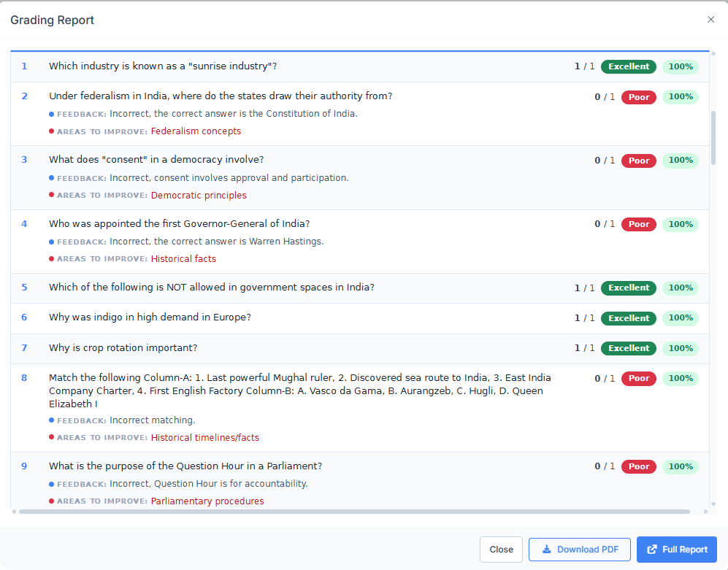The width and height of the screenshot is (728, 570).
Task: Click the 100% badge on question 3
Action: 681,161
